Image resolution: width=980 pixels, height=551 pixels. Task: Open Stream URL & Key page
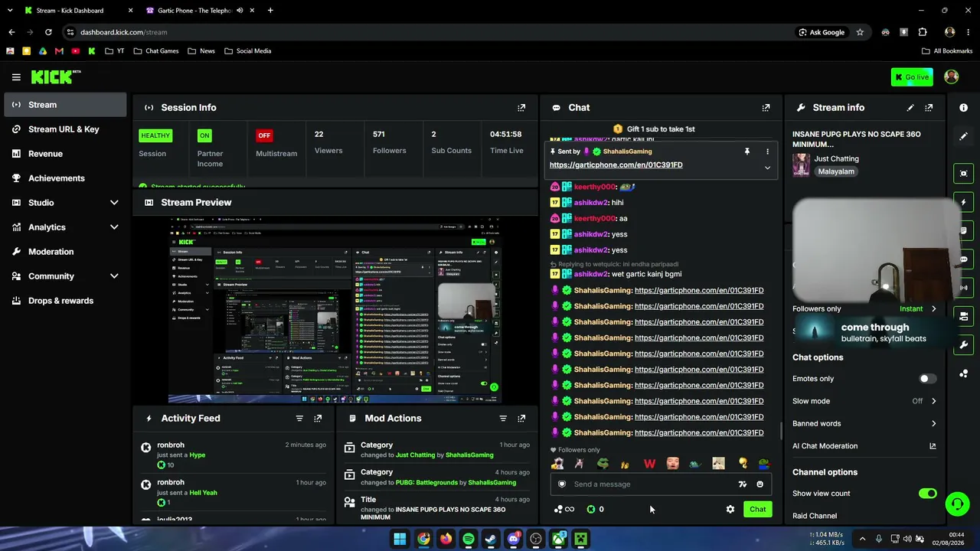[x=65, y=129]
